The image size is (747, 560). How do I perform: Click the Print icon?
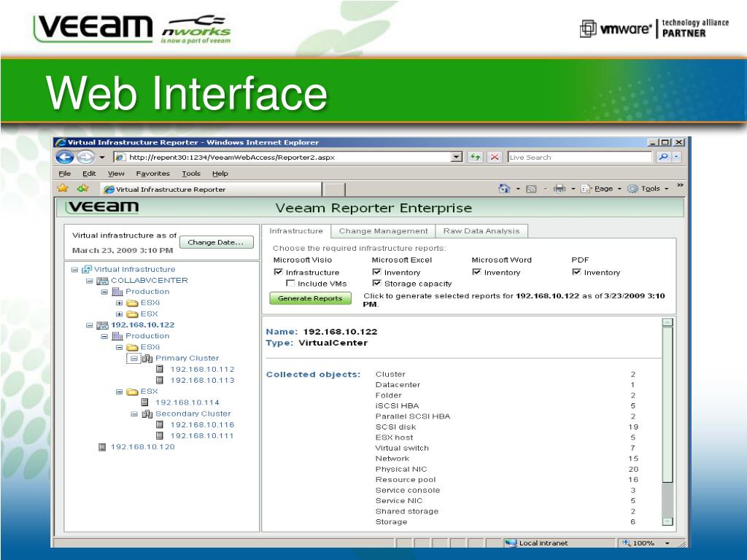coord(560,189)
